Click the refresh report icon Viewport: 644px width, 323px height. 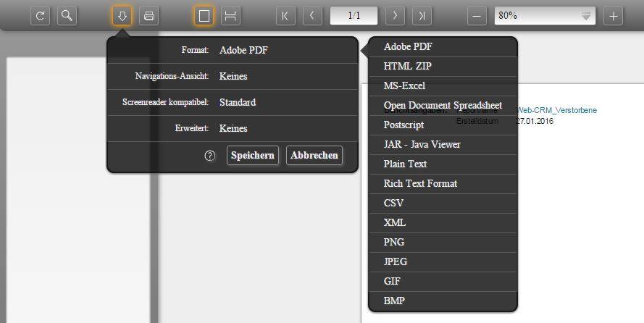41,16
